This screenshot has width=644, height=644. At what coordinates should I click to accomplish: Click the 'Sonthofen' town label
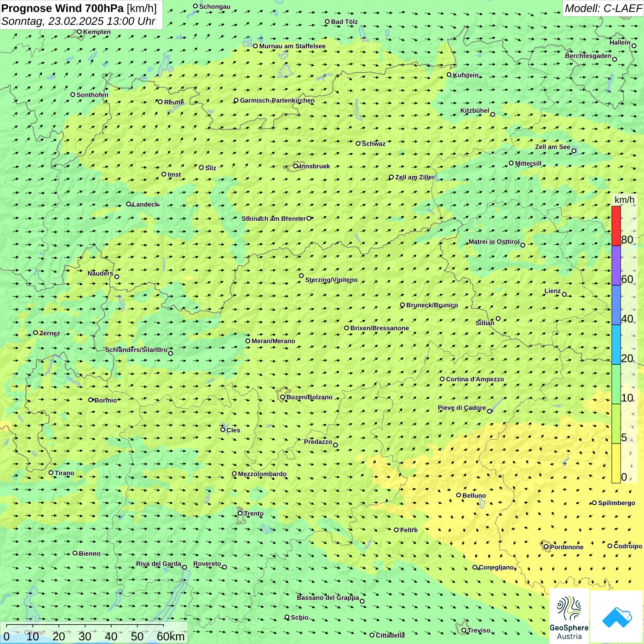(92, 95)
